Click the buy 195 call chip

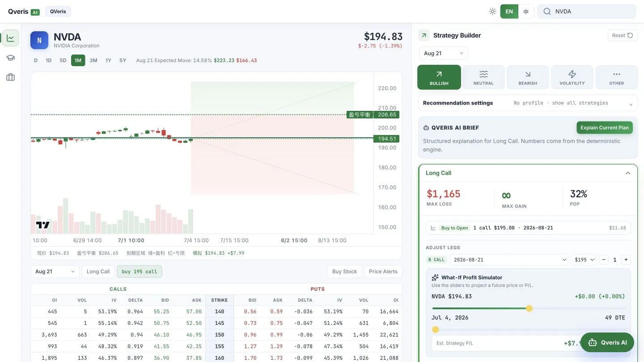pyautogui.click(x=140, y=271)
